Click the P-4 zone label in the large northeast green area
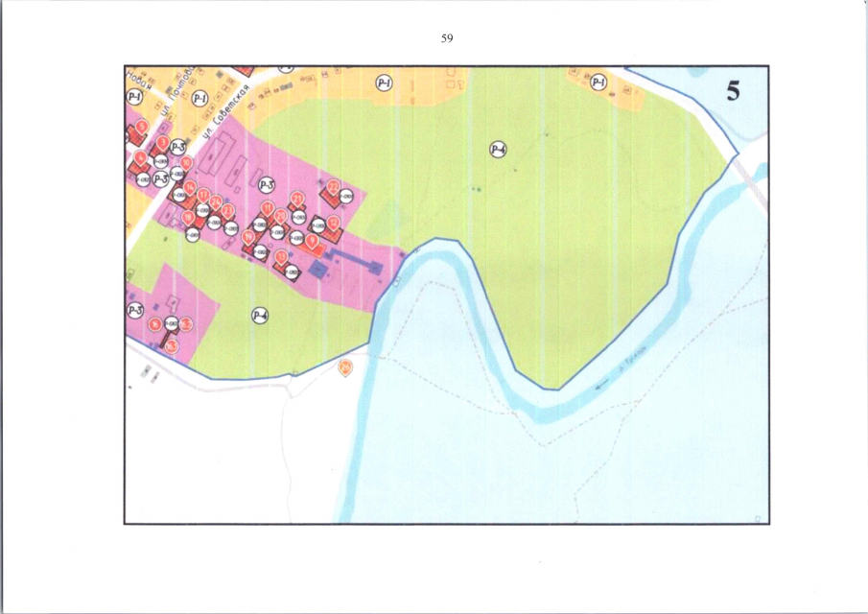 tap(498, 149)
